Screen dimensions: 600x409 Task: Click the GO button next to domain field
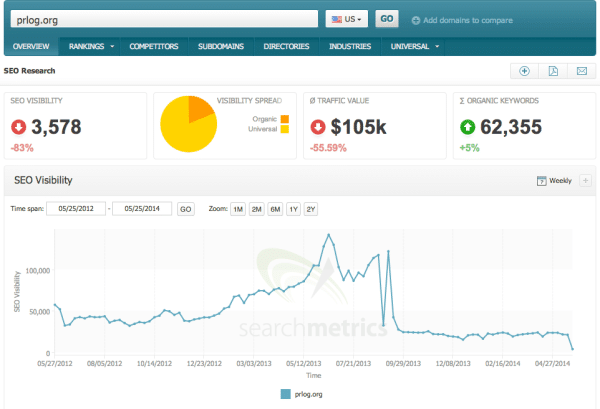coord(386,19)
